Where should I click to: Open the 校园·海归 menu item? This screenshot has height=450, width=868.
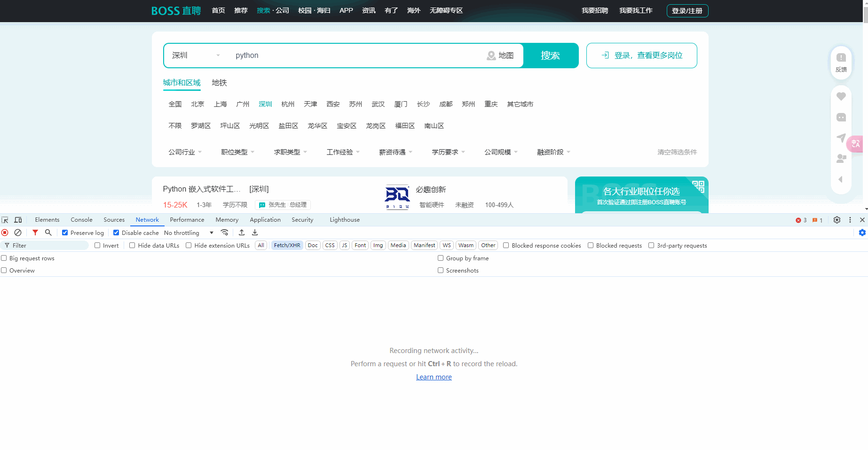(314, 10)
